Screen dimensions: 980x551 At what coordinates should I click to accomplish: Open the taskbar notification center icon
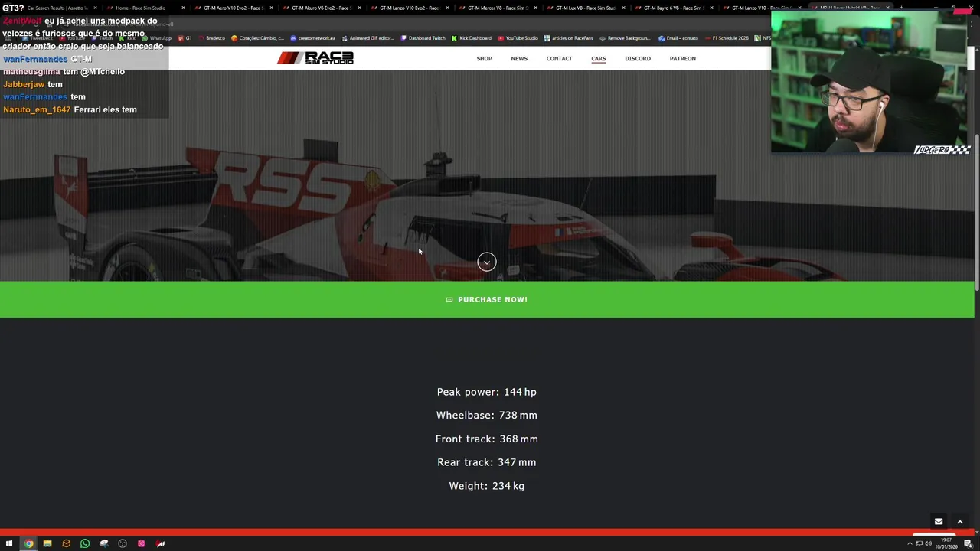click(968, 543)
